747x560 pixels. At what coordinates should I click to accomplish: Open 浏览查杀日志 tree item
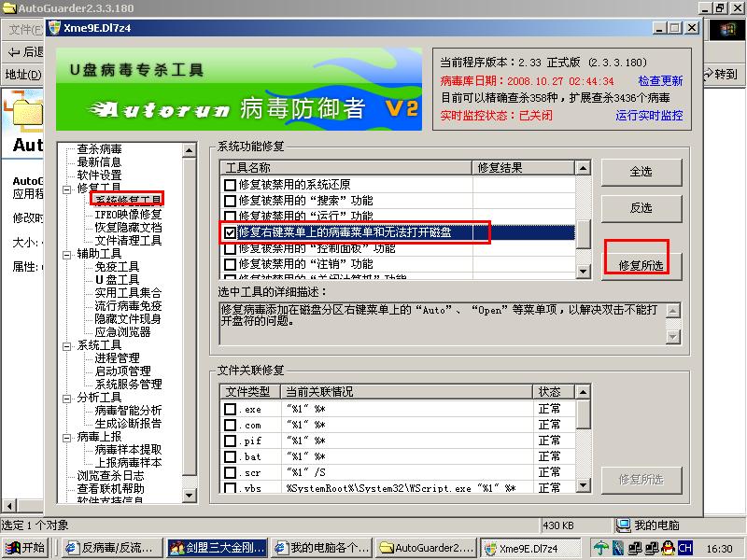click(x=110, y=475)
